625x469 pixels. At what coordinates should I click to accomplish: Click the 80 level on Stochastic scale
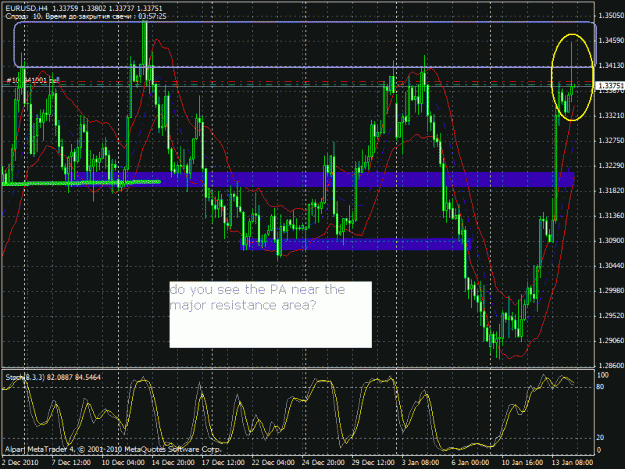600,387
